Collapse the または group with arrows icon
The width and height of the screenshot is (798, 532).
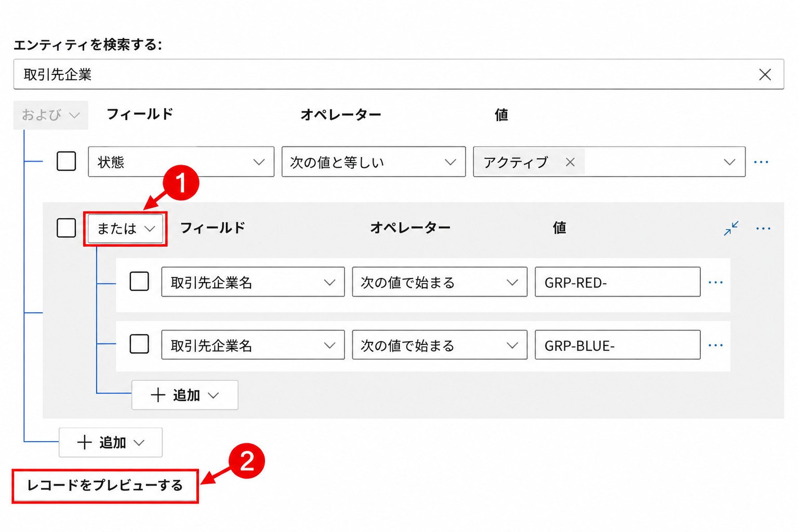731,228
